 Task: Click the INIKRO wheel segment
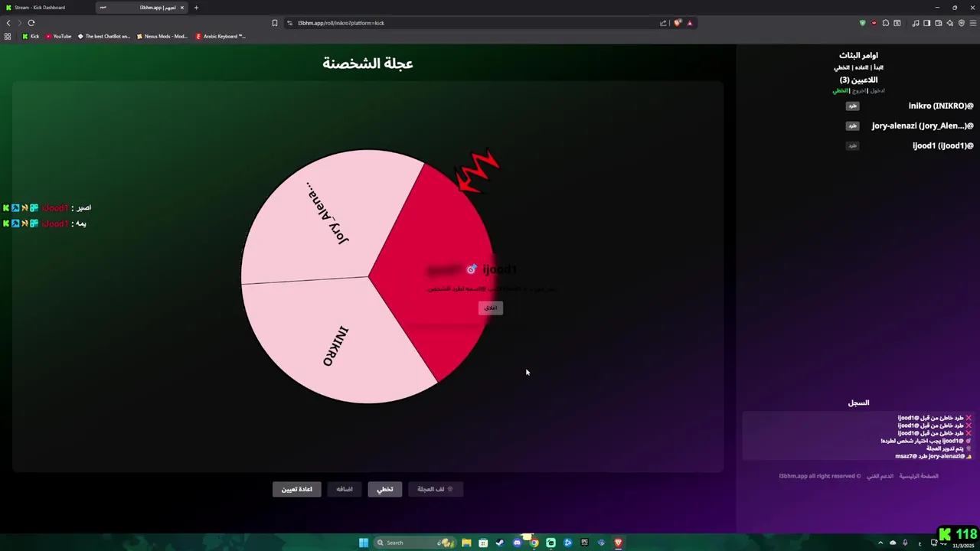point(335,346)
